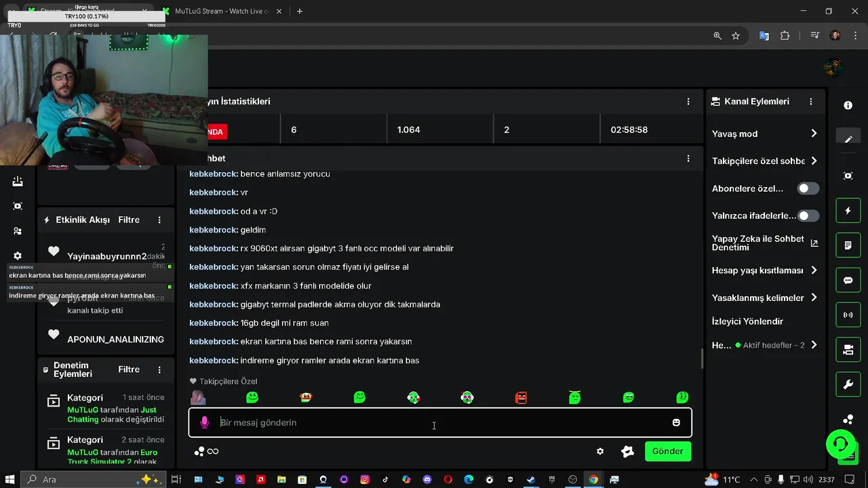Bookmark this page with the star icon

point(736,36)
